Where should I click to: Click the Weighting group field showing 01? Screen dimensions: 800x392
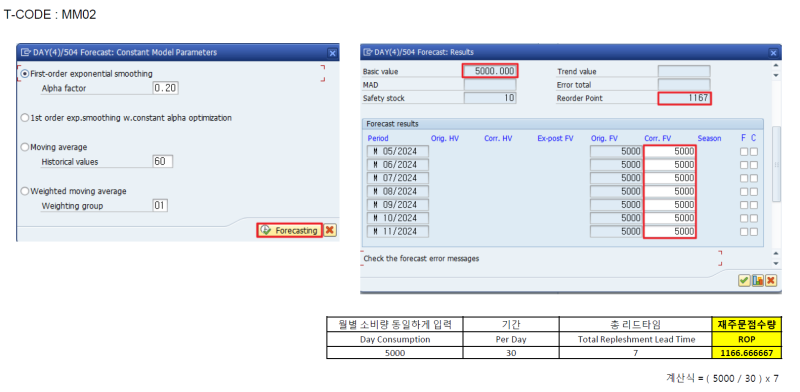[x=160, y=206]
